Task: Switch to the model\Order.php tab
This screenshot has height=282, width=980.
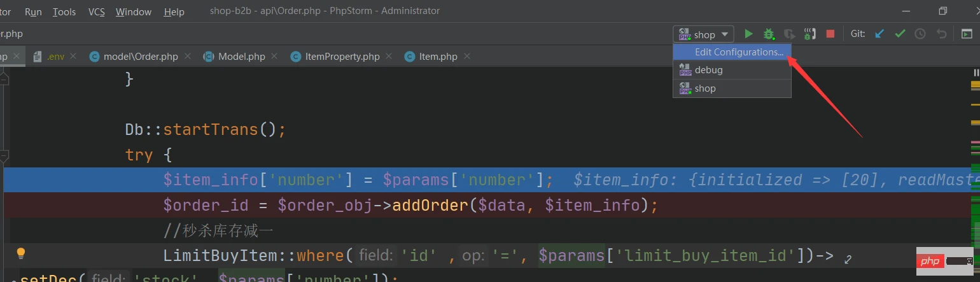Action: pyautogui.click(x=141, y=57)
